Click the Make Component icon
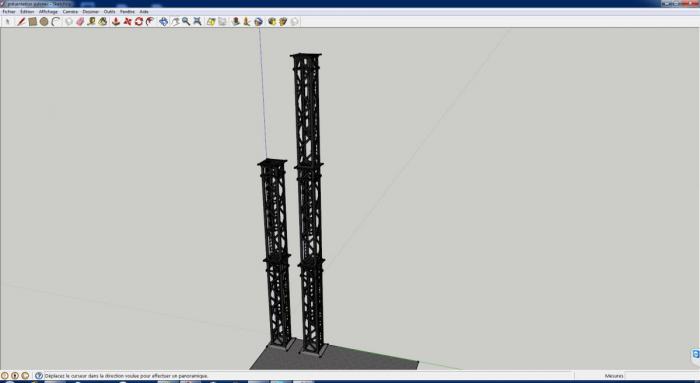This screenshot has width=700, height=383. pyautogui.click(x=69, y=21)
